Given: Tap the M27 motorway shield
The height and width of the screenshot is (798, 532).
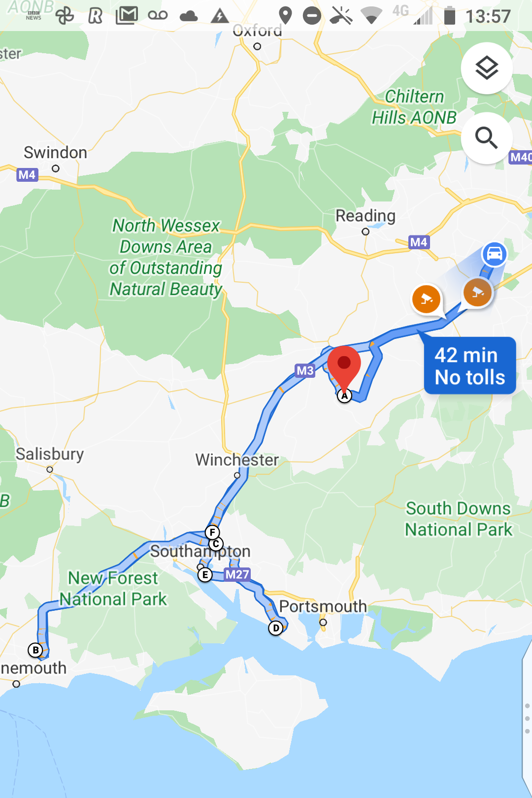Looking at the screenshot, I should click(237, 574).
